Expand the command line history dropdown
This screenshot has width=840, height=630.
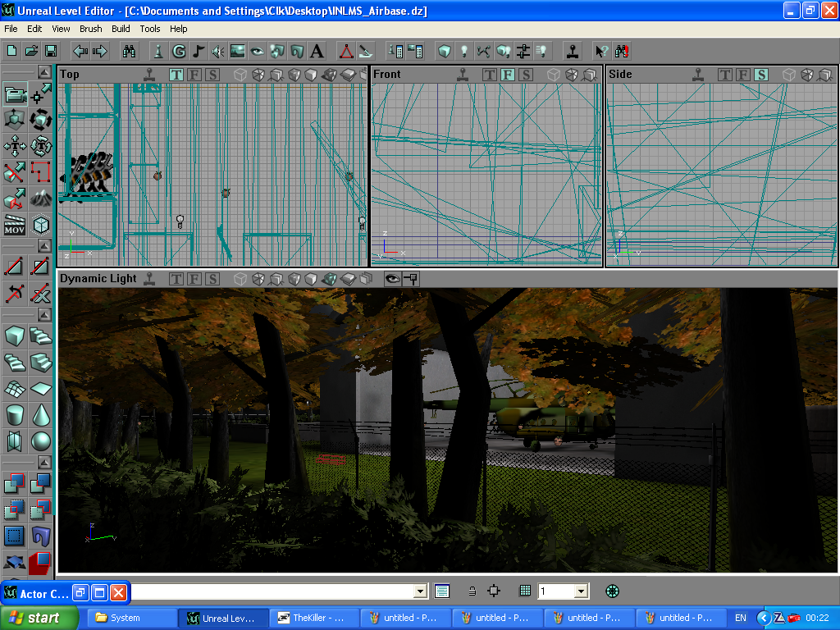click(x=421, y=591)
